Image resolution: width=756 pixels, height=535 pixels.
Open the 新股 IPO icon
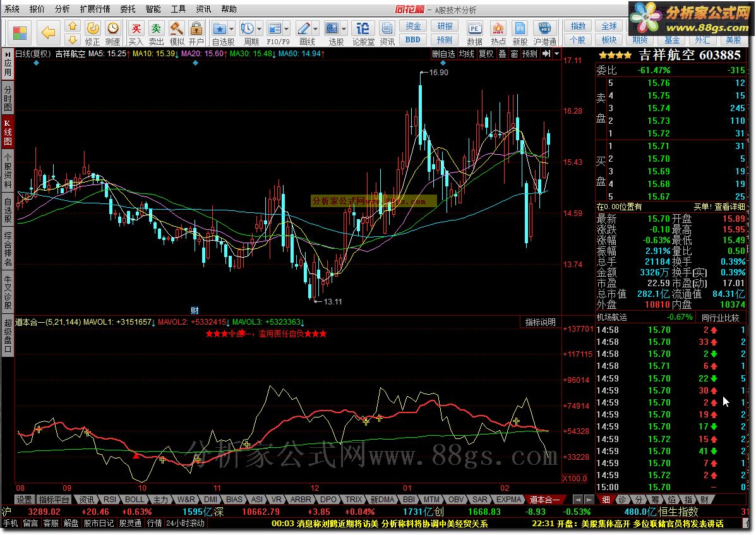tap(520, 33)
